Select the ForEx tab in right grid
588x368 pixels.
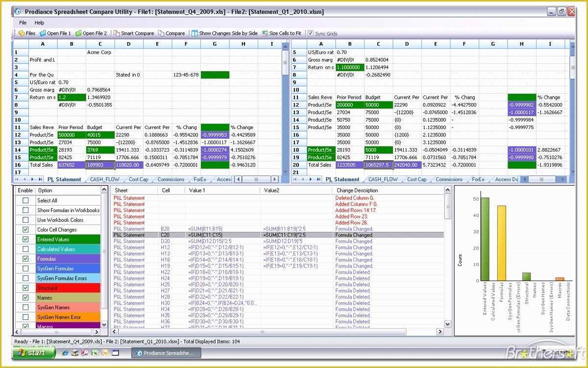tap(478, 180)
